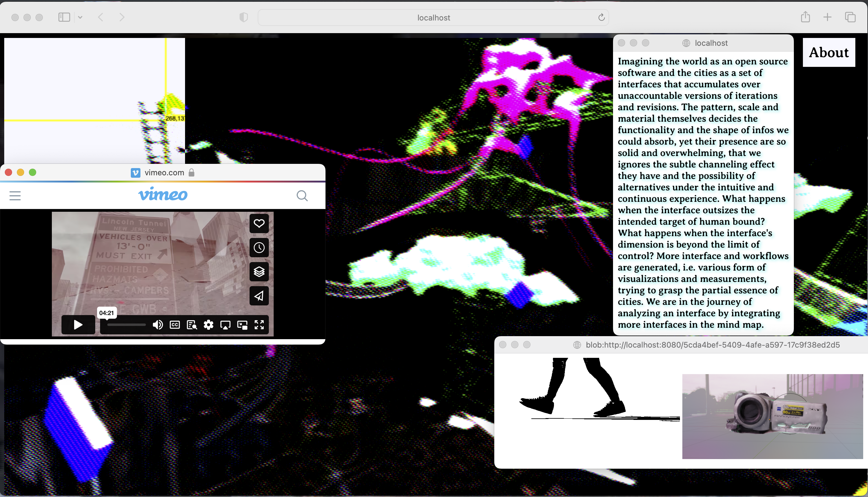Expand the Safari sidebar dropdown chevron
This screenshot has width=868, height=497.
tap(80, 17)
